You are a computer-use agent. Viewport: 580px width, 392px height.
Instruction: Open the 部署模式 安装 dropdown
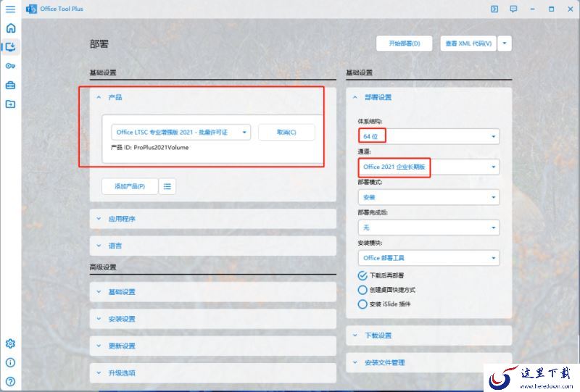coord(428,198)
